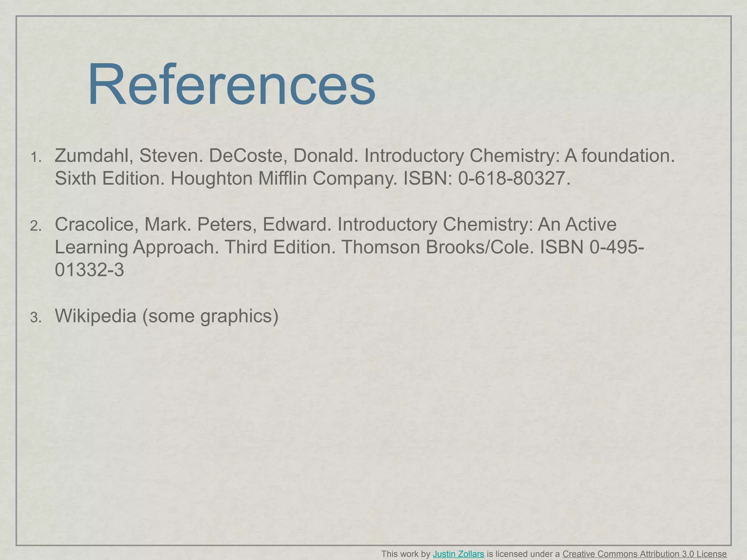Click the Third Edition text
This screenshot has height=560, width=747.
coord(280,247)
